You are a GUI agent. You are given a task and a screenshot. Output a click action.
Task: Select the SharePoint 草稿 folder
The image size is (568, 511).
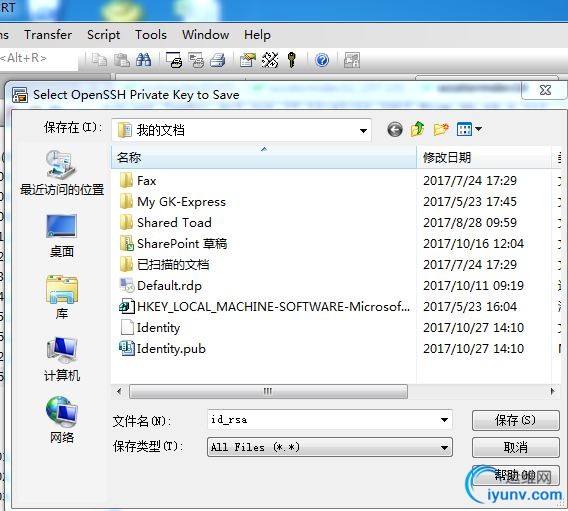pyautogui.click(x=173, y=243)
